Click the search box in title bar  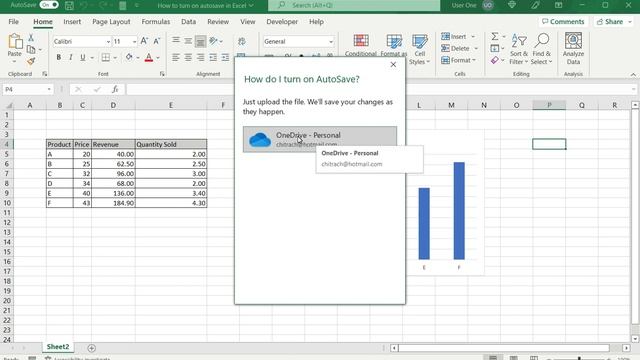click(x=354, y=5)
